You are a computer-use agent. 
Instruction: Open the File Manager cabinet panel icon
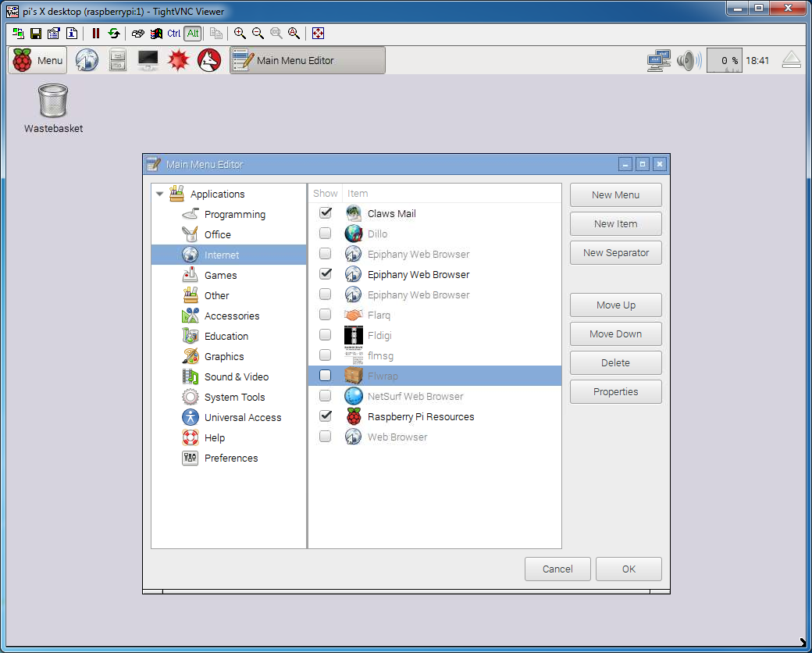(118, 61)
